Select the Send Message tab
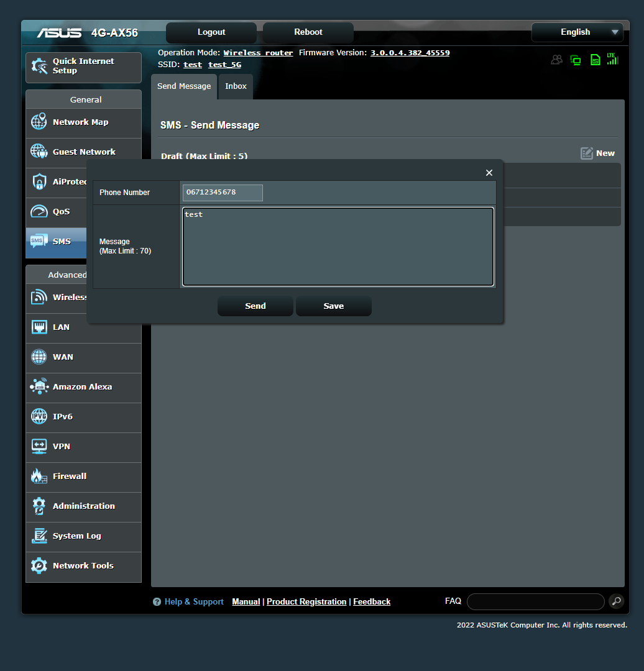 (184, 86)
